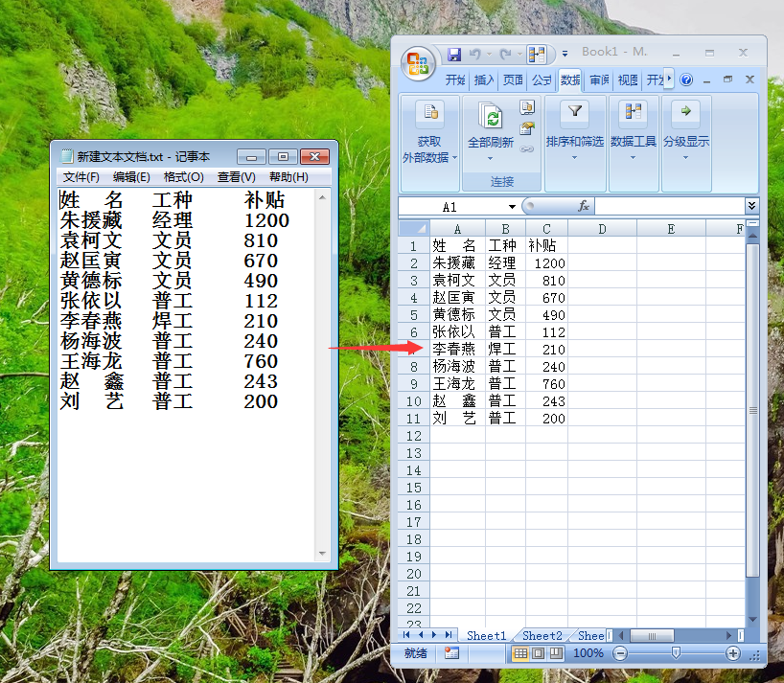784x683 pixels.
Task: Click the macro recording icon in status bar
Action: 451,652
